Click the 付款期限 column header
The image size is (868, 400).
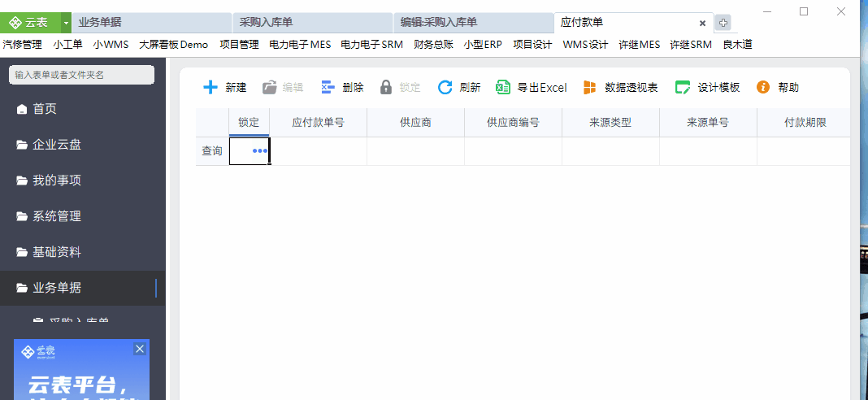[x=804, y=123]
